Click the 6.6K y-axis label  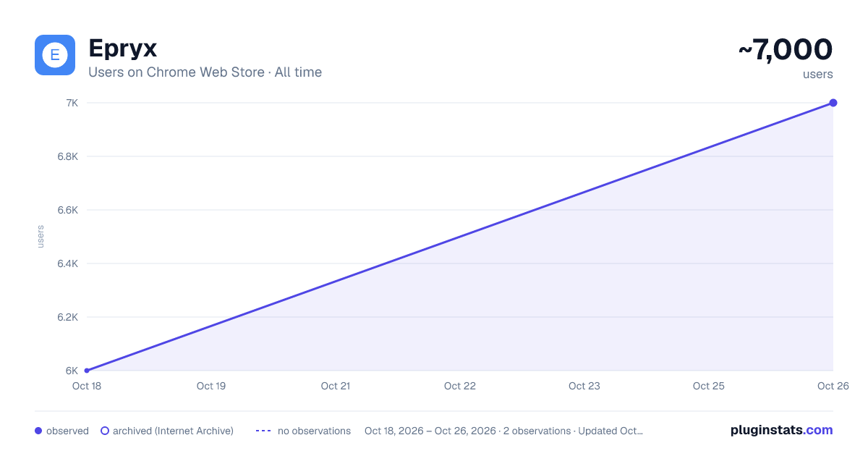(x=67, y=210)
